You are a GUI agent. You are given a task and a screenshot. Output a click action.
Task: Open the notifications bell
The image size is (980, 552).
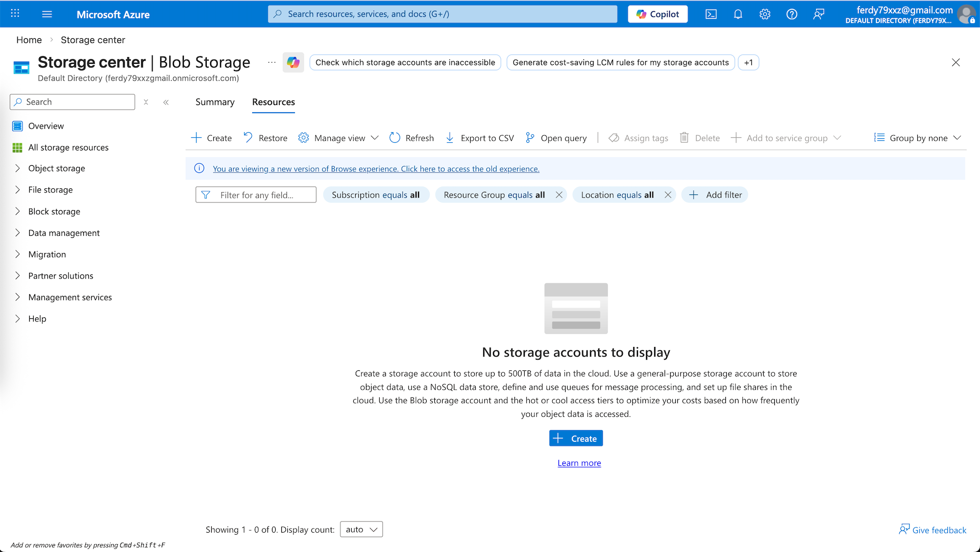(738, 14)
